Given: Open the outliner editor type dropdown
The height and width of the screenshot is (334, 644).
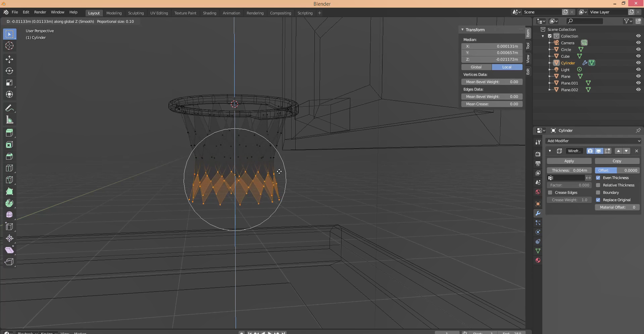Looking at the screenshot, I should tap(541, 21).
